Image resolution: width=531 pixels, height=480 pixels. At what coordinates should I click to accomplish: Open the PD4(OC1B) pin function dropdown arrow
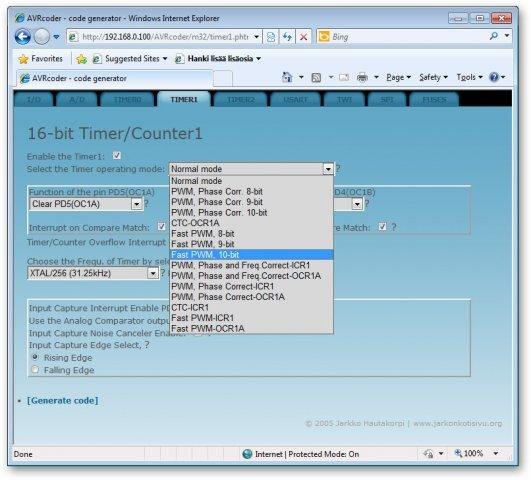tap(357, 204)
